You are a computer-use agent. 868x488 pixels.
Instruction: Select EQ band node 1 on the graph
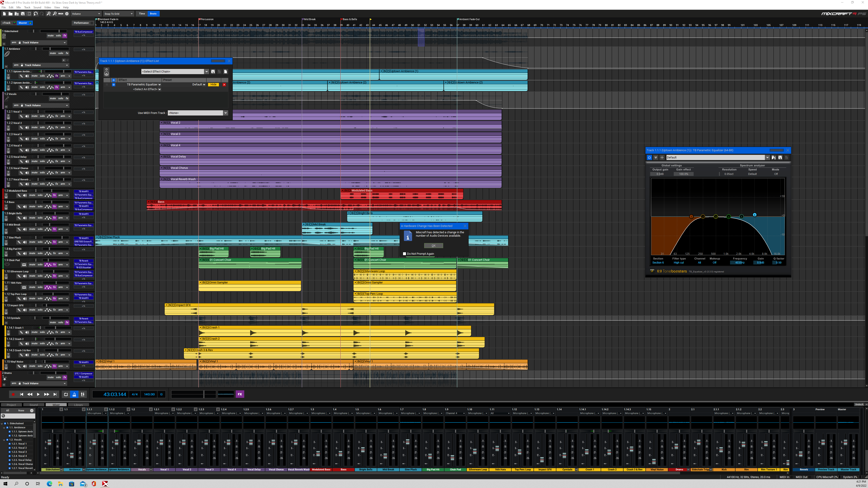tap(691, 217)
